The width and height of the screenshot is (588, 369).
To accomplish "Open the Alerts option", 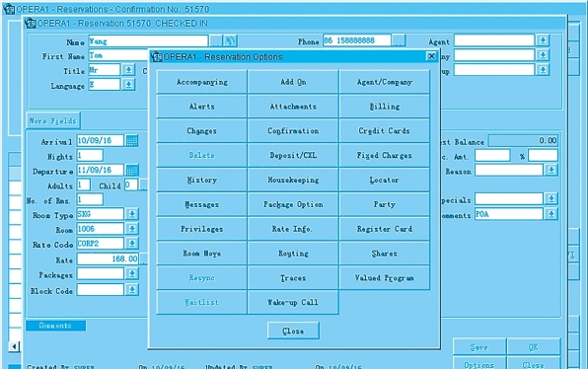I will [201, 107].
